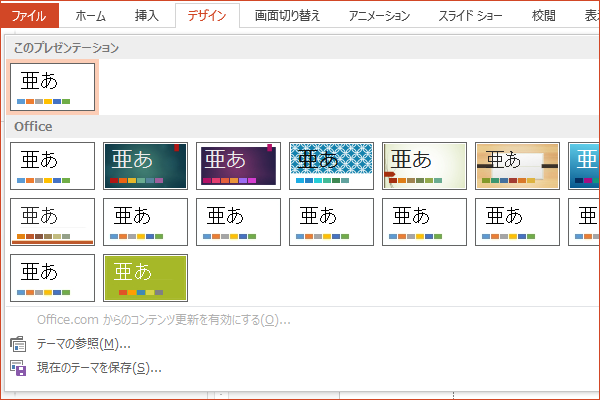
Task: Open the アニメーション tab
Action: tap(379, 16)
